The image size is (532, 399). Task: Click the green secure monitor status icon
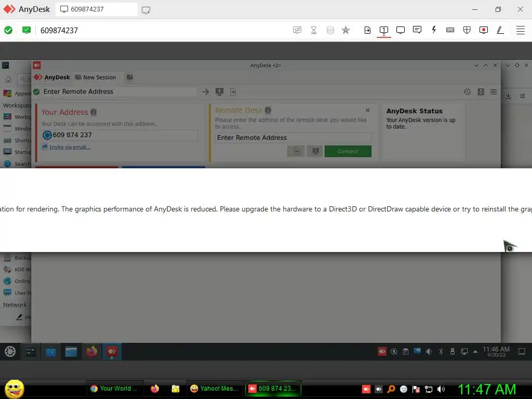(26, 30)
